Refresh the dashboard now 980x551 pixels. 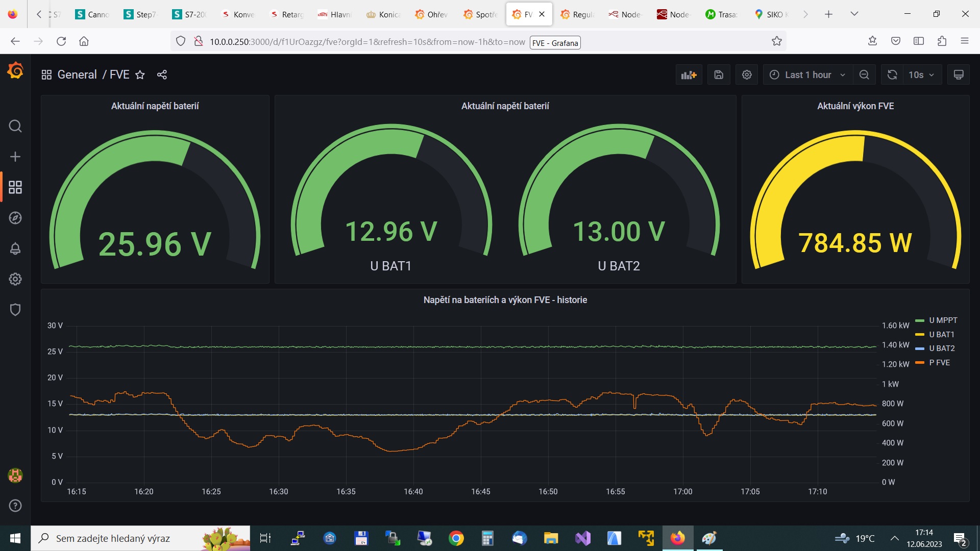tap(892, 75)
